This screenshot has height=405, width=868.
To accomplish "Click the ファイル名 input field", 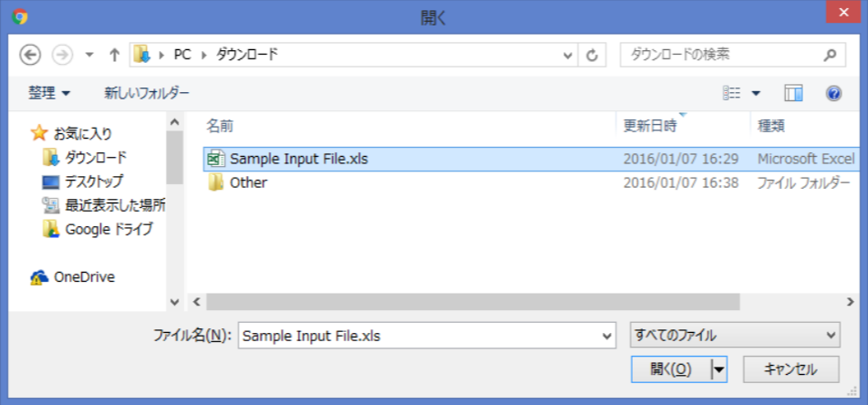I will (x=427, y=336).
